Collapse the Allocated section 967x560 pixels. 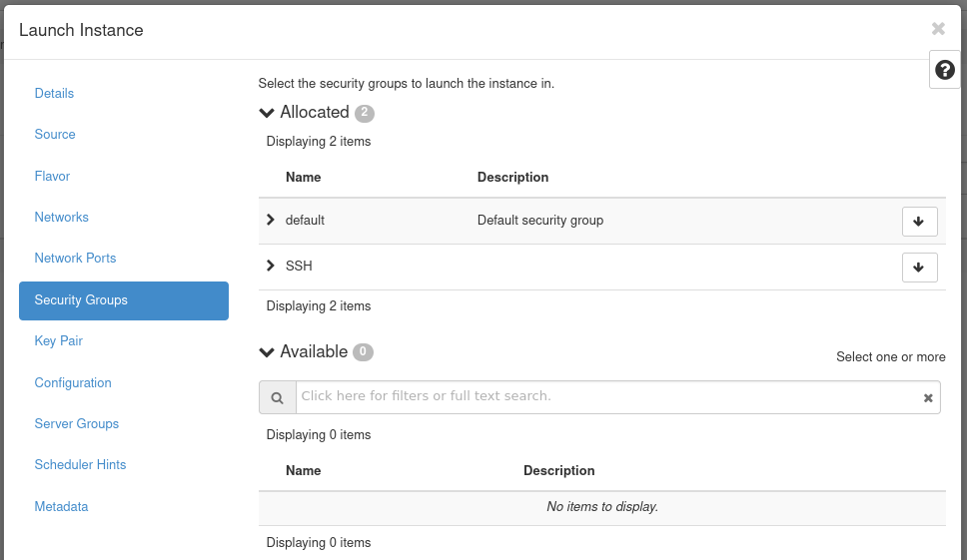coord(267,113)
